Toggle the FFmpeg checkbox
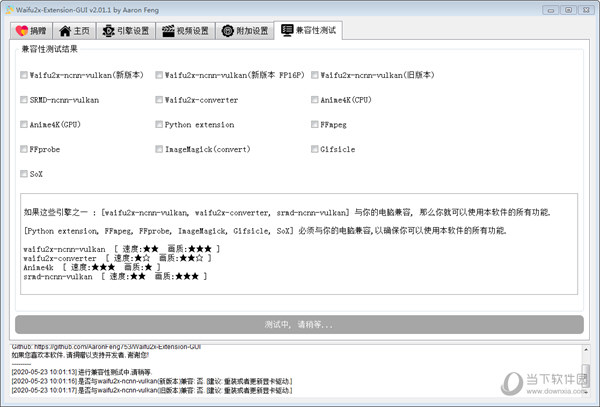600x407 pixels. [x=315, y=124]
